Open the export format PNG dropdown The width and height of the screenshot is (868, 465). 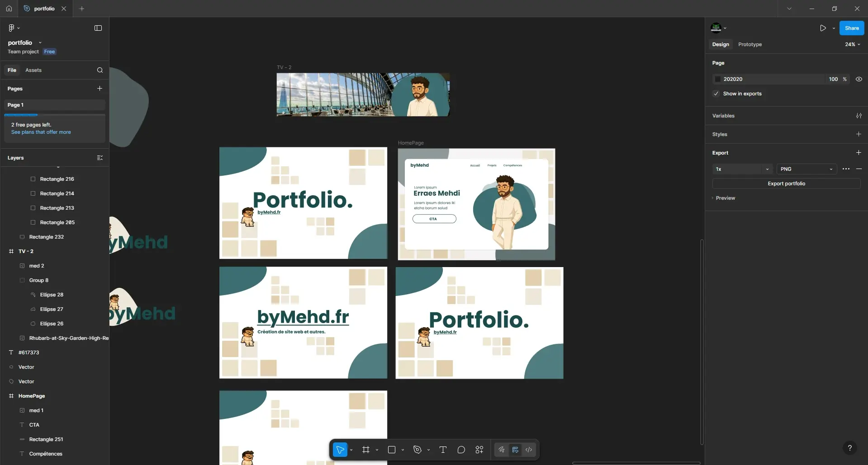tap(806, 169)
